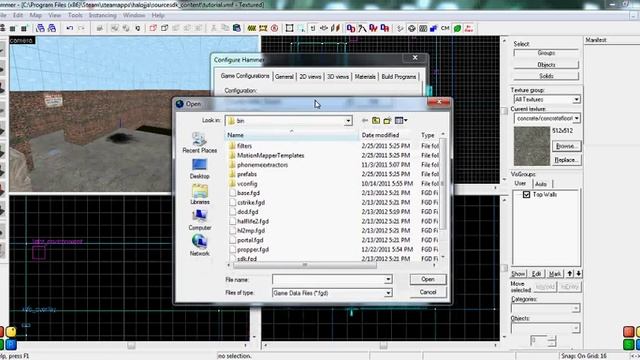Click the Mark button under VisGroups
Image resolution: width=640 pixels, height=360 pixels.
coord(555,273)
